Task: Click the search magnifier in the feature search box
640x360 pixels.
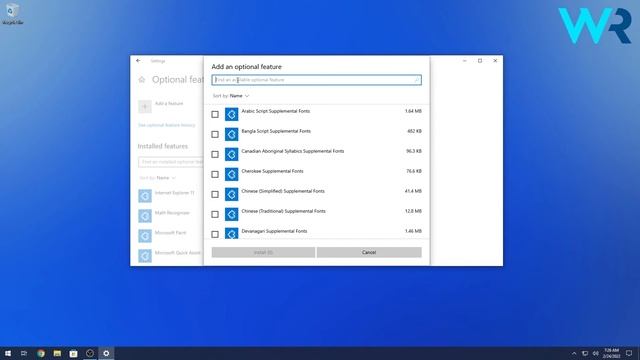Action: click(x=417, y=80)
